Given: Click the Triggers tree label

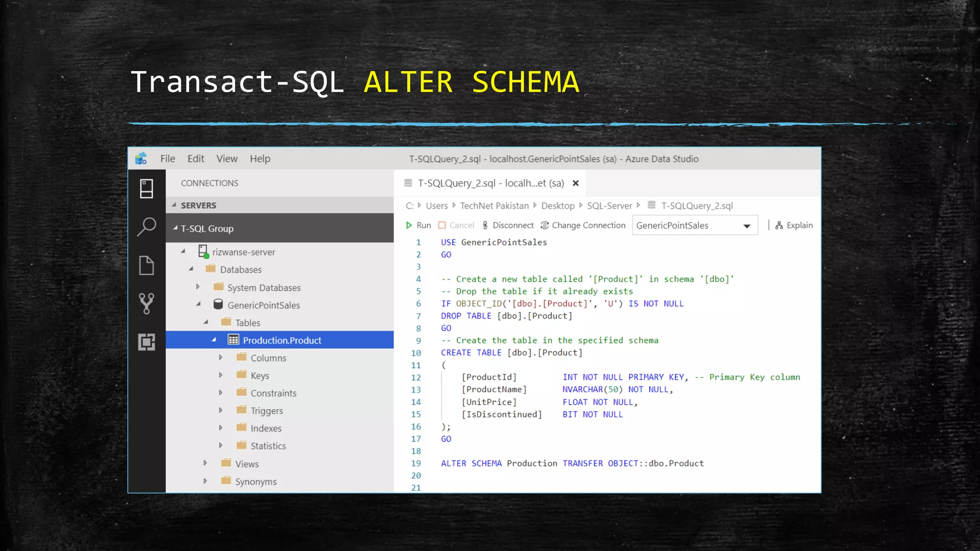Looking at the screenshot, I should [267, 411].
